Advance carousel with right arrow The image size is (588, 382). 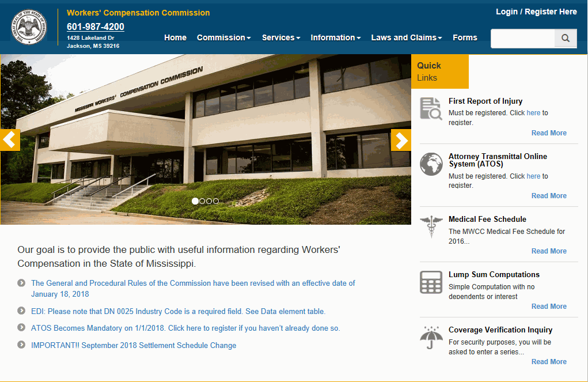point(401,140)
